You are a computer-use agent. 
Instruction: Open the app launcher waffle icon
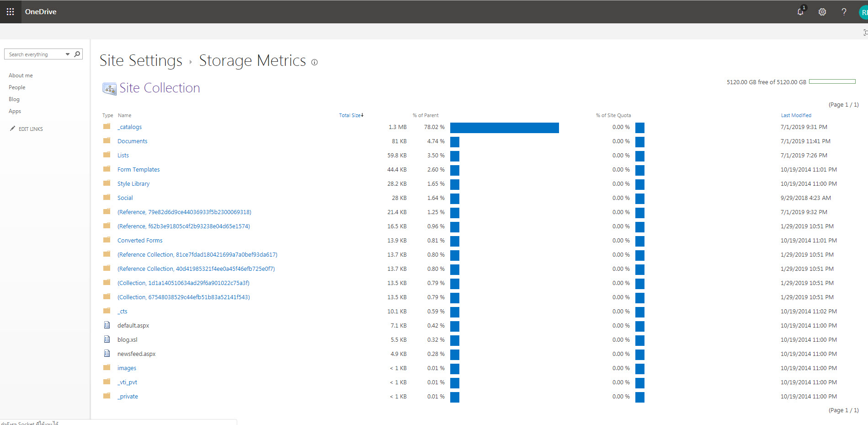click(x=10, y=11)
